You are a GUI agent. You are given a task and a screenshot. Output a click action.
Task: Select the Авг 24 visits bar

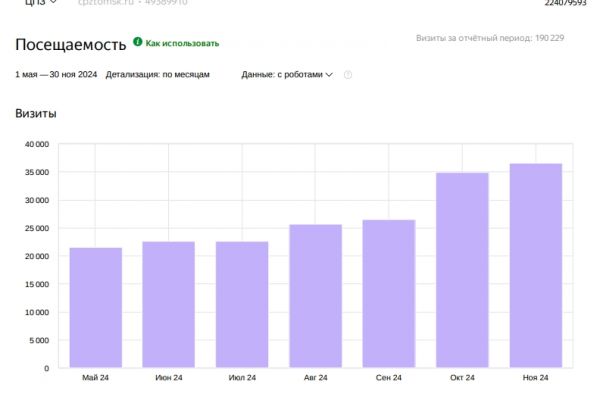pos(316,296)
